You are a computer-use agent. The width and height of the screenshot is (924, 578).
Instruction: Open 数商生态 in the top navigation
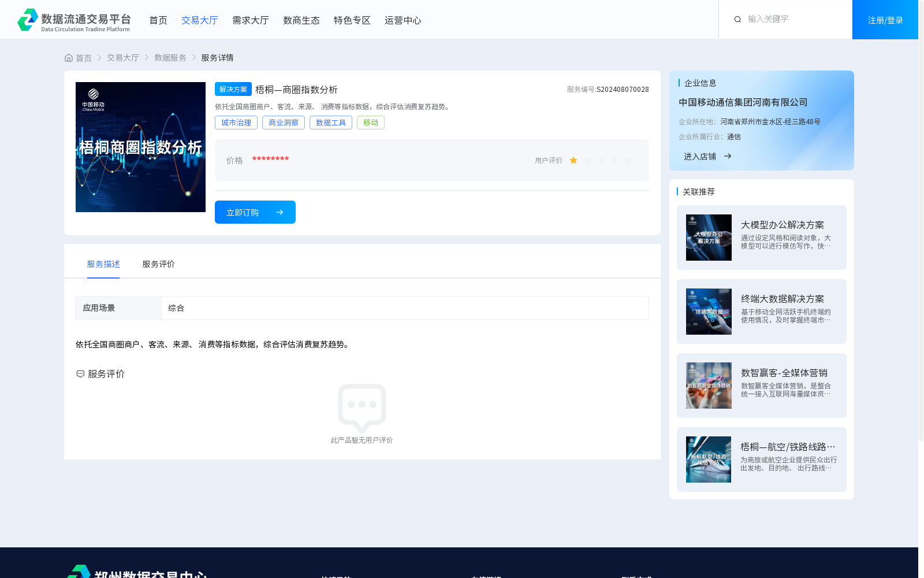coord(301,20)
